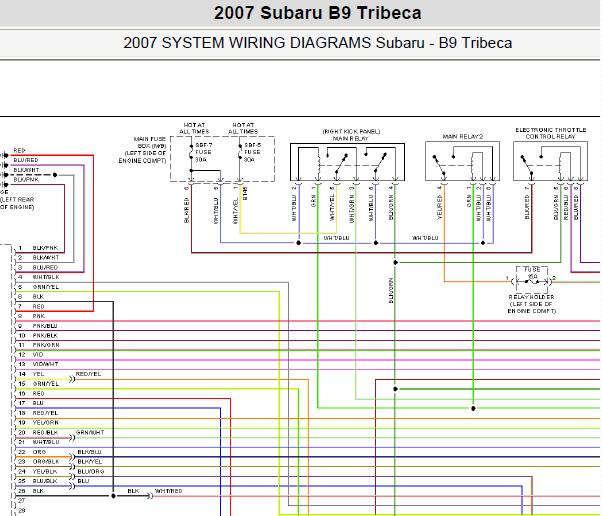602x516 pixels.
Task: Click 'ELECTRONIC THROTTLE CONTROL RELAY' label
Action: 551,133
